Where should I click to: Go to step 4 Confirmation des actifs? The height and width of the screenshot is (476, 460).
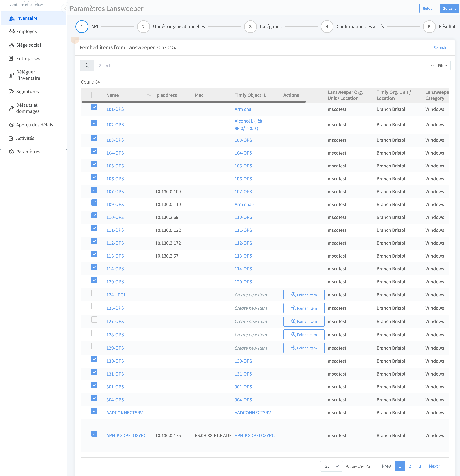pyautogui.click(x=327, y=27)
